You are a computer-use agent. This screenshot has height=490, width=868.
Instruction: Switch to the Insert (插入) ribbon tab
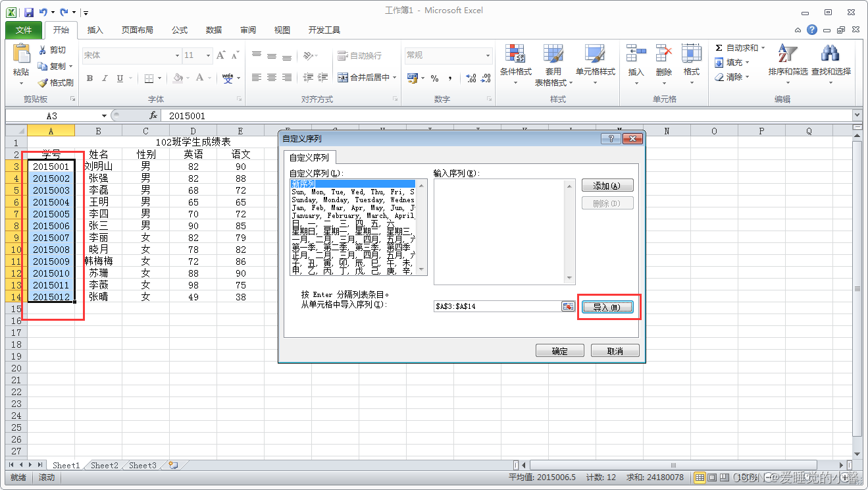[x=95, y=30]
